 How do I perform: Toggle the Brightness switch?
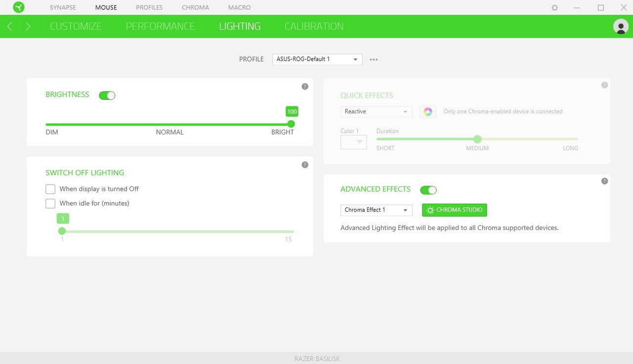click(107, 95)
